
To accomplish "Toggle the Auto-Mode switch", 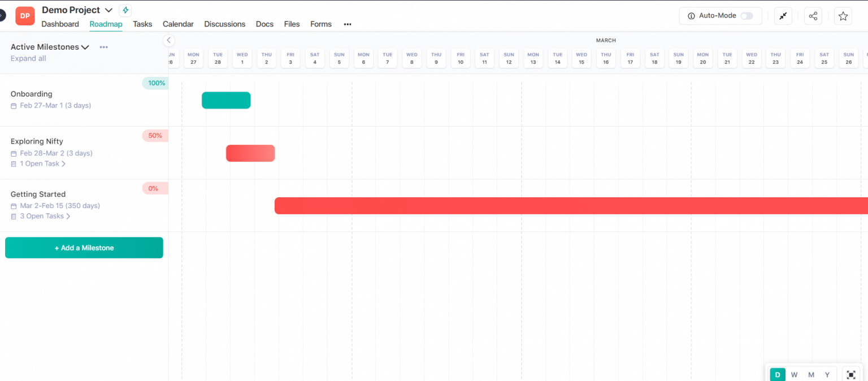I will click(x=747, y=16).
